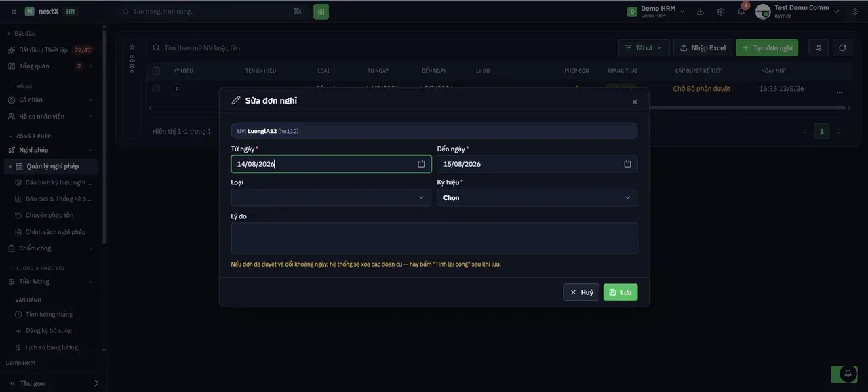Go to the next page arrow
Viewport: 868px width, 392px height.
(x=839, y=131)
